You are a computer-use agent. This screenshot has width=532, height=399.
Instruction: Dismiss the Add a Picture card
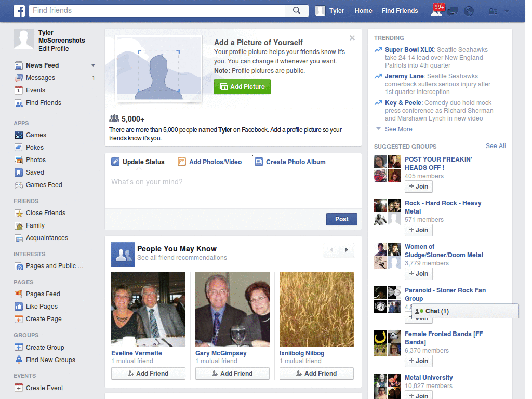click(x=352, y=38)
